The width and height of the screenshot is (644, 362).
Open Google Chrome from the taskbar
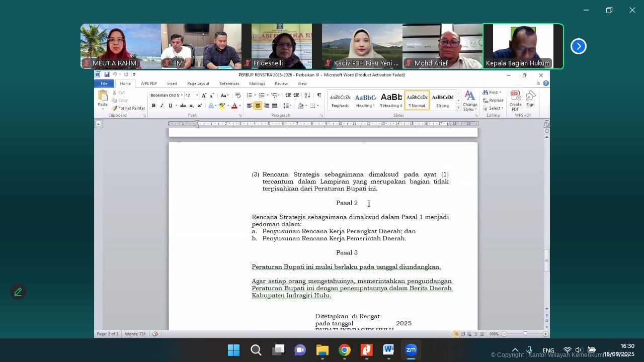(345, 350)
